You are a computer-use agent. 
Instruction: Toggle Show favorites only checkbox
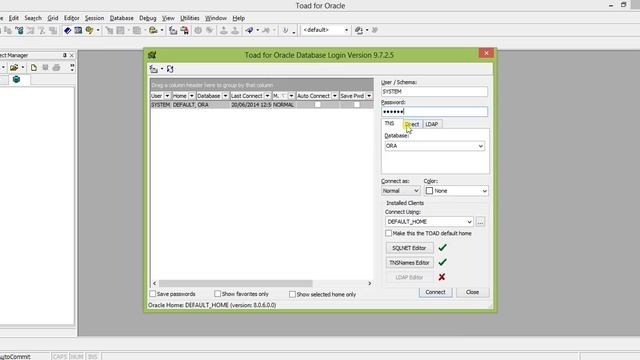pos(218,294)
